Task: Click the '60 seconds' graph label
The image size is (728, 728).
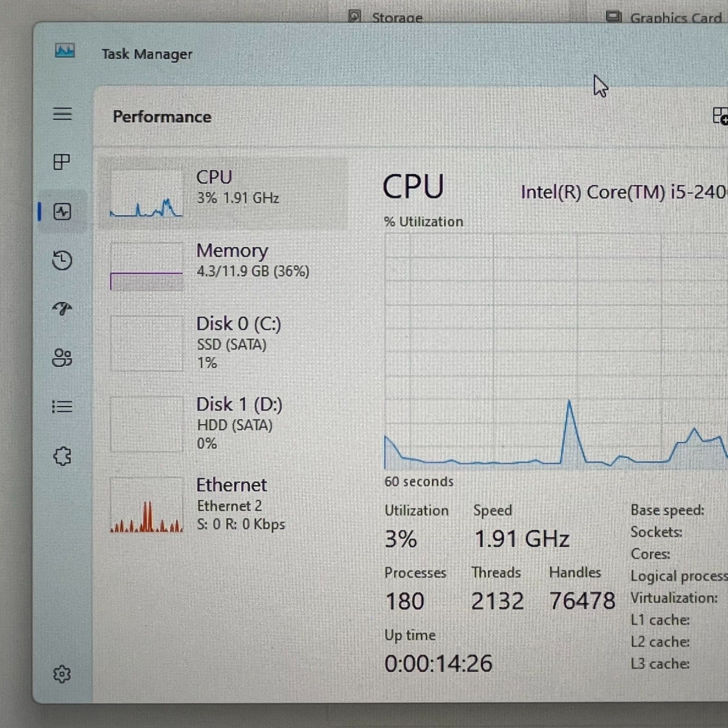Action: (x=419, y=481)
